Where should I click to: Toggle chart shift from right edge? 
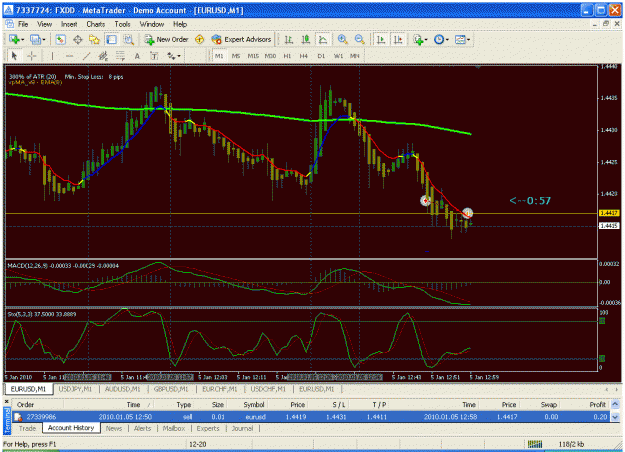pyautogui.click(x=398, y=39)
